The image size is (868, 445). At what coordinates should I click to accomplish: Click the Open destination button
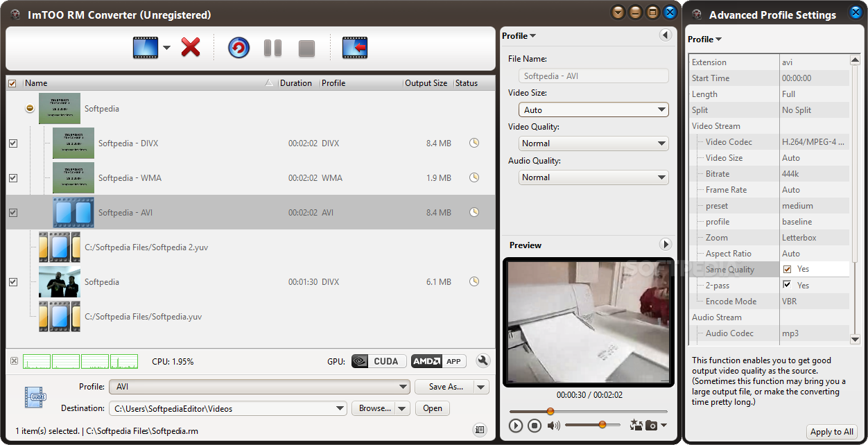pyautogui.click(x=433, y=408)
